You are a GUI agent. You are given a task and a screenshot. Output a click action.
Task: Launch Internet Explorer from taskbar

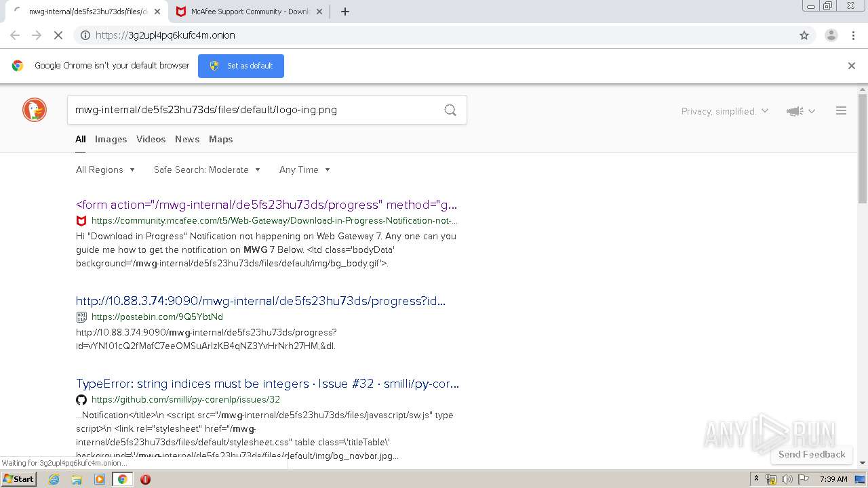coord(54,479)
